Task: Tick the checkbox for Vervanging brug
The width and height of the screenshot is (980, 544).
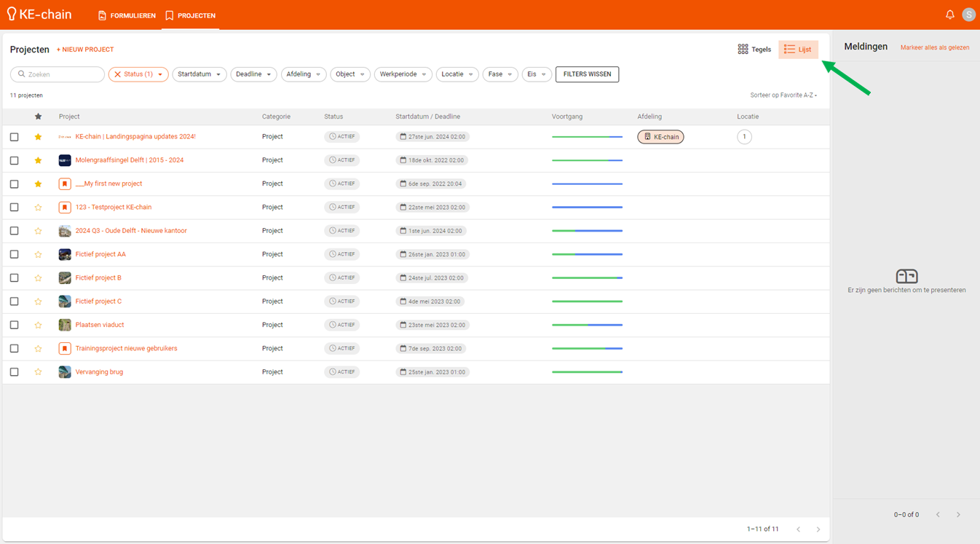Action: coord(14,372)
